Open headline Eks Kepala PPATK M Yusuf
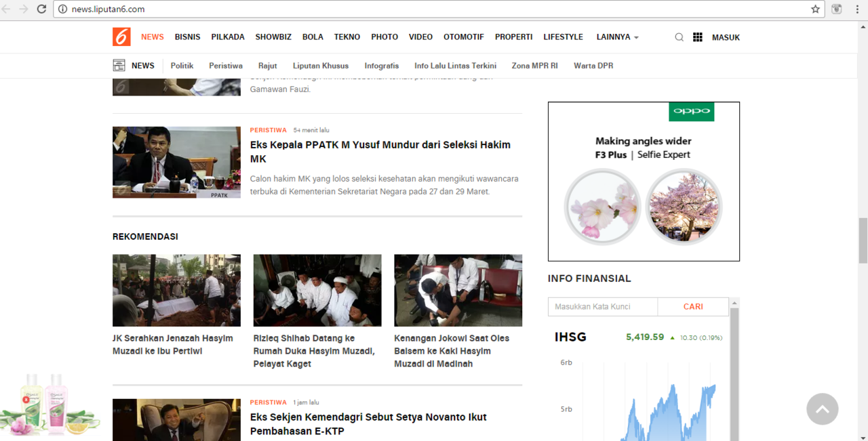868x441 pixels. point(380,152)
